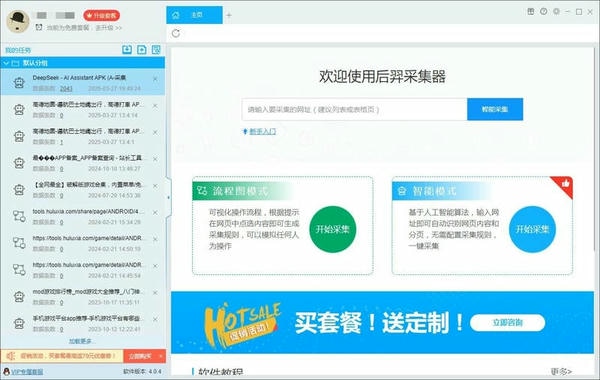This screenshot has width=600, height=380.
Task: Delete the huluxia share/page task
Action: 155,212
